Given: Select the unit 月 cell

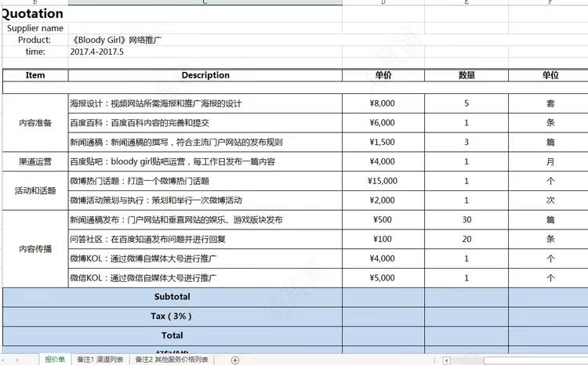Looking at the screenshot, I should [548, 161].
